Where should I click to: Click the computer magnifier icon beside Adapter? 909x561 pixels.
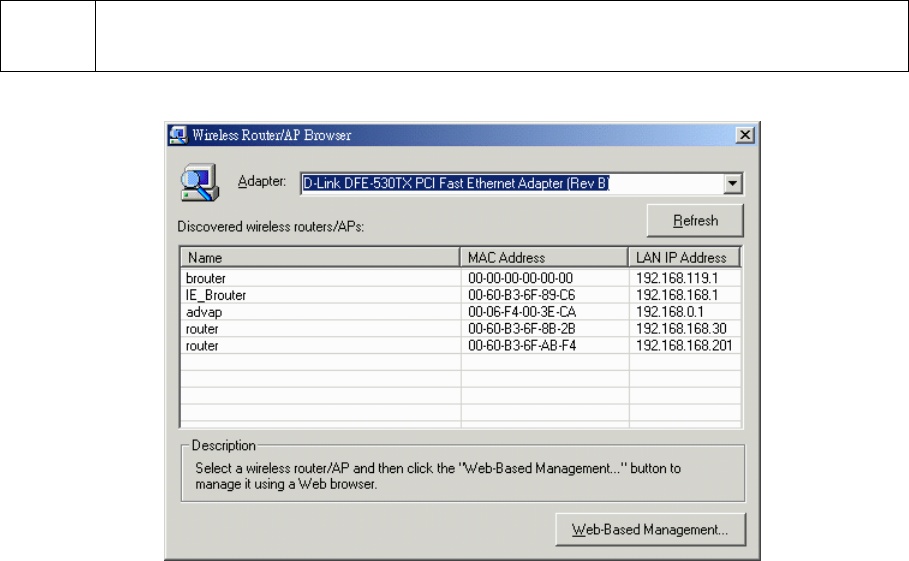coord(197,183)
